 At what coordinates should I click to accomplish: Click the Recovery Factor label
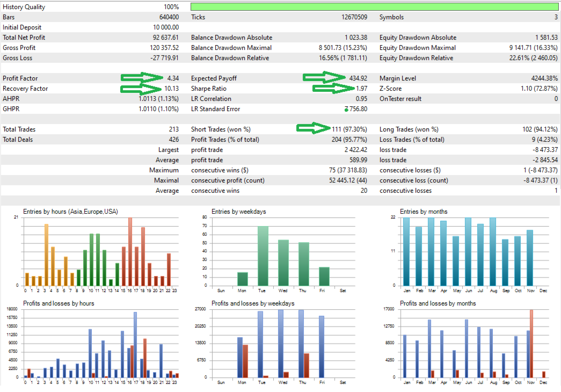(x=25, y=89)
